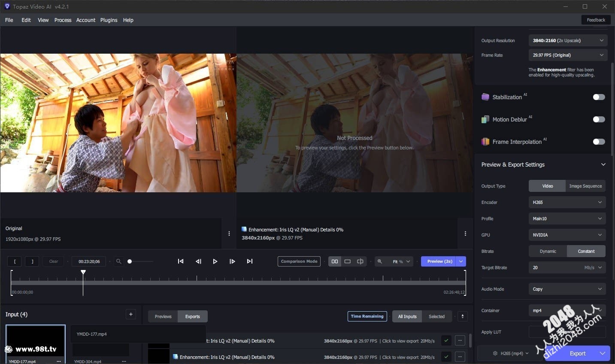Step forward one frame
The image size is (615, 364).
click(232, 261)
